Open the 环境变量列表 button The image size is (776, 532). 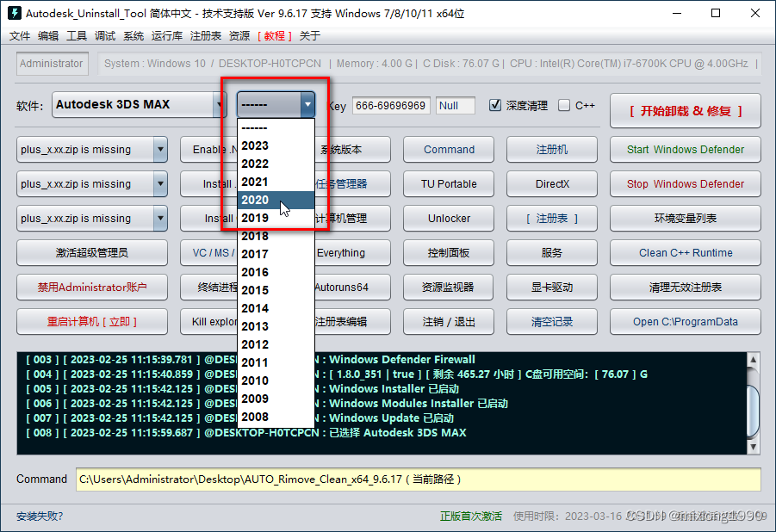click(686, 219)
